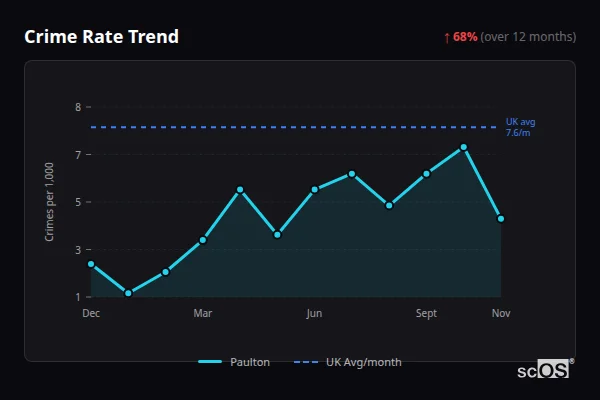Click the "(over 12 months)" text
This screenshot has width=600, height=400.
point(528,37)
